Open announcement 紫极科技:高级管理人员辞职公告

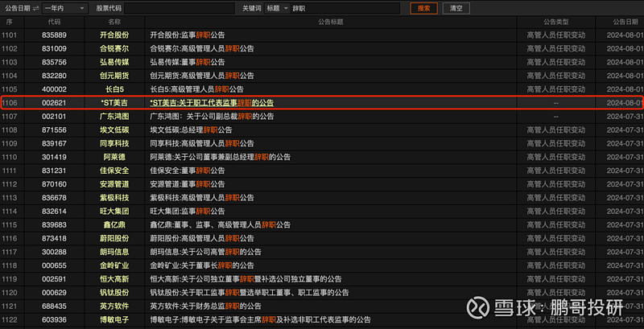coord(202,198)
